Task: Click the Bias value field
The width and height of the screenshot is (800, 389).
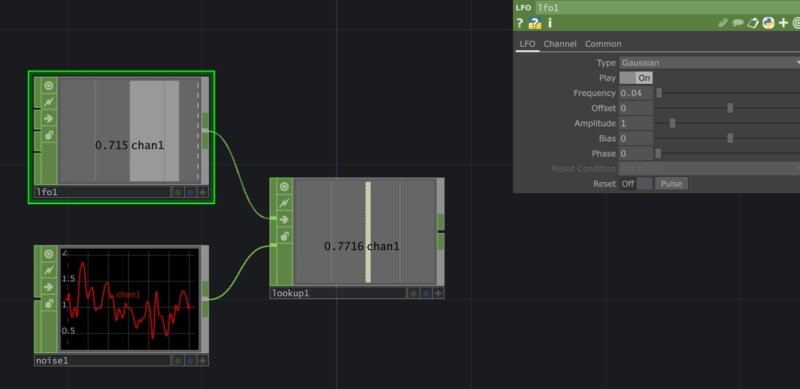Action: point(636,138)
